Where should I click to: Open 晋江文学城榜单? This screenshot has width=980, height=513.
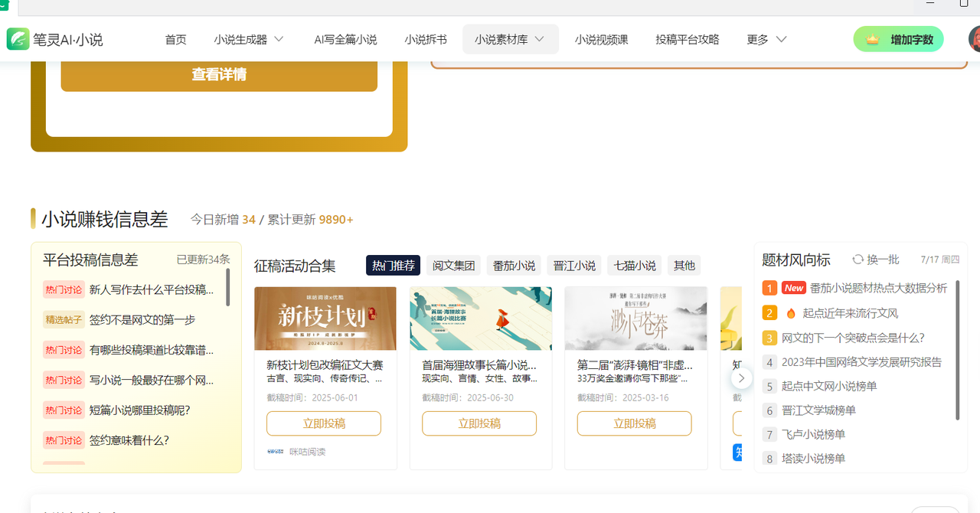[x=818, y=410]
